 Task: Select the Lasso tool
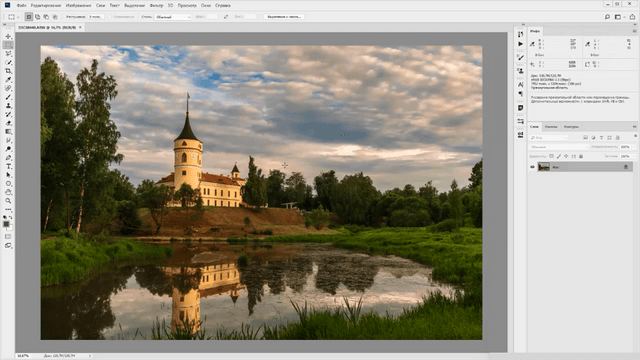pos(8,53)
